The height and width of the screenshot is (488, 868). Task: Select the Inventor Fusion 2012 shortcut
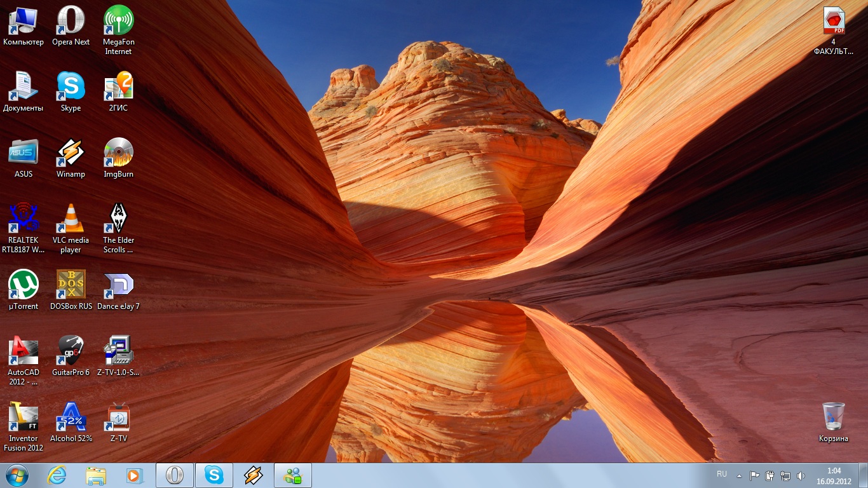click(24, 427)
